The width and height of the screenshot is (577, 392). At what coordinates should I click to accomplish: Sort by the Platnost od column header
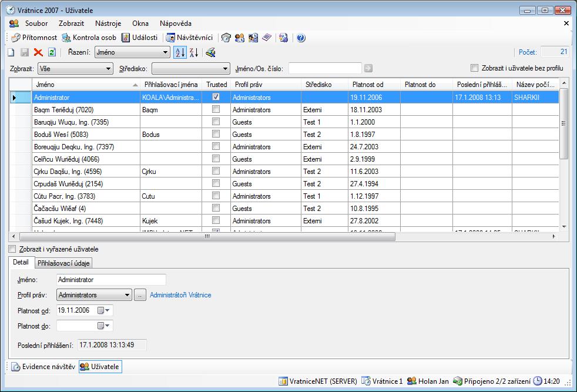point(374,85)
